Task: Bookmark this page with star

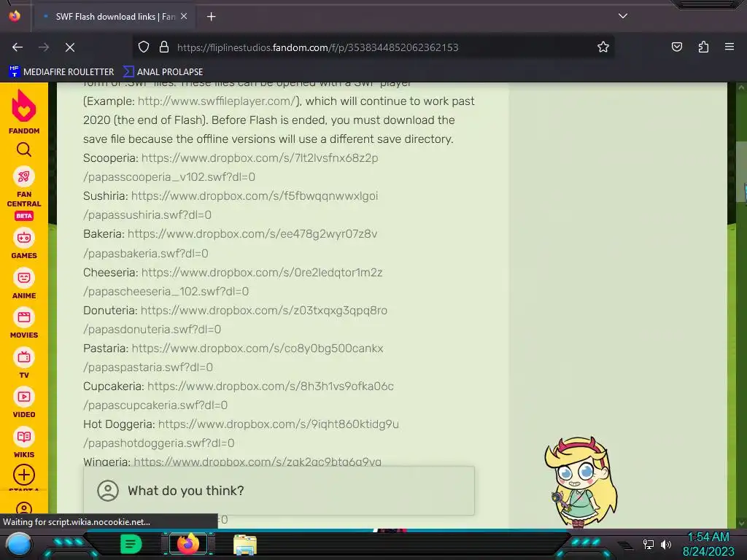Action: click(603, 47)
